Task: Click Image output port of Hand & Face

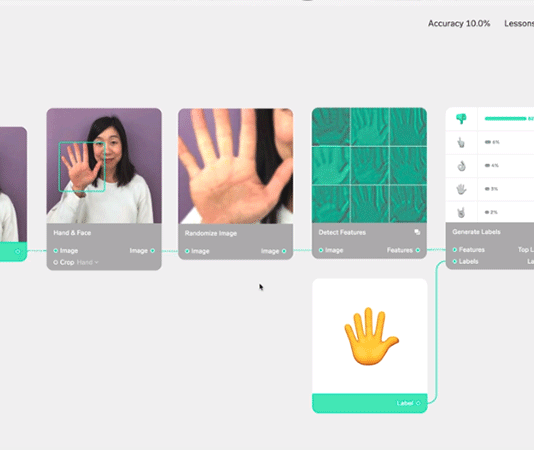Action: [153, 250]
